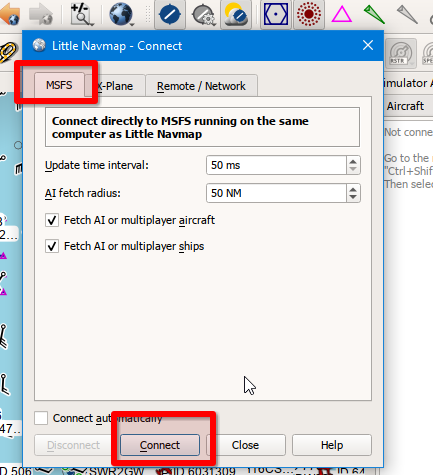Open airport display options with gear icon
433x475 pixels.
pos(204,15)
